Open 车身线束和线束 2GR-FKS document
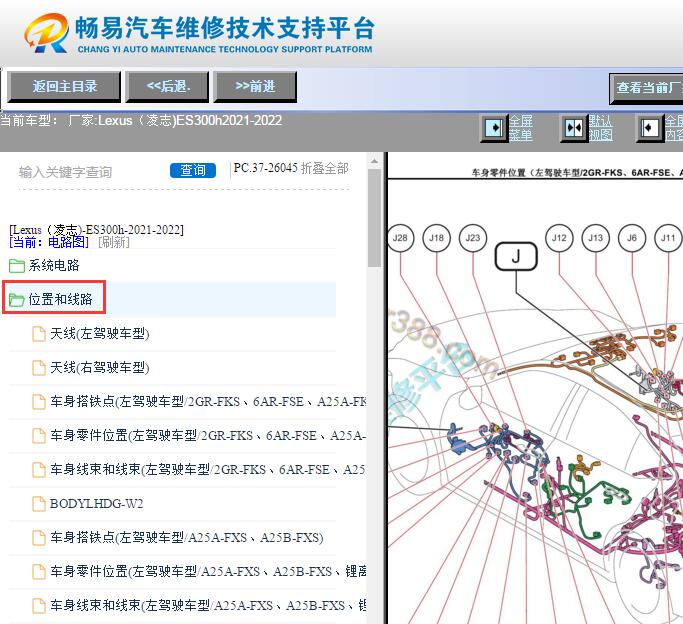Viewport: 683px width, 624px height. pos(208,469)
